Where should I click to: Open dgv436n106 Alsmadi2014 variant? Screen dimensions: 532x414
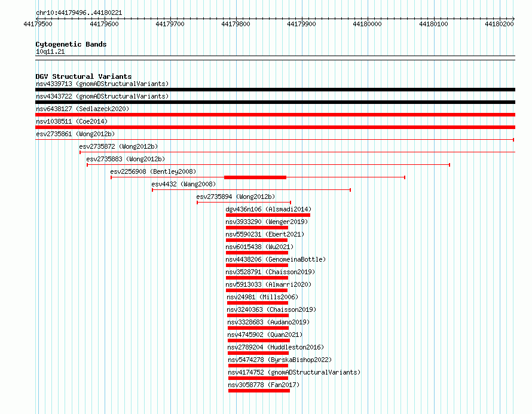268,209
